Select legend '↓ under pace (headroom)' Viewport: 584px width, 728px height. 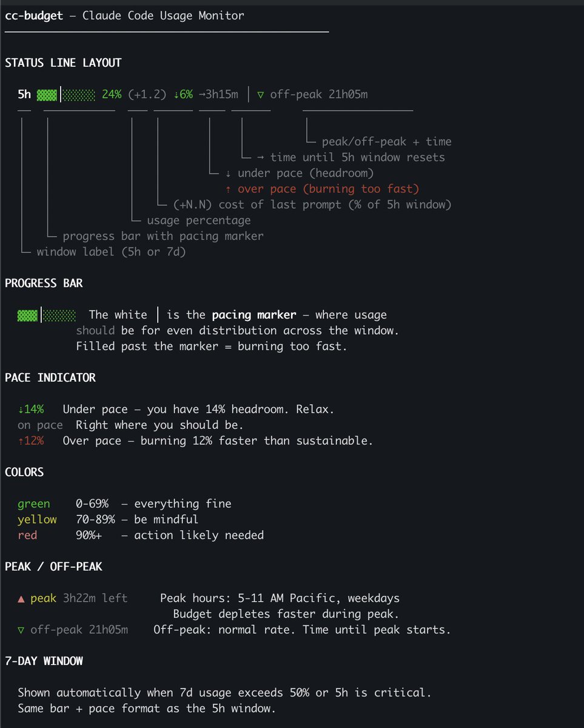[x=300, y=173]
